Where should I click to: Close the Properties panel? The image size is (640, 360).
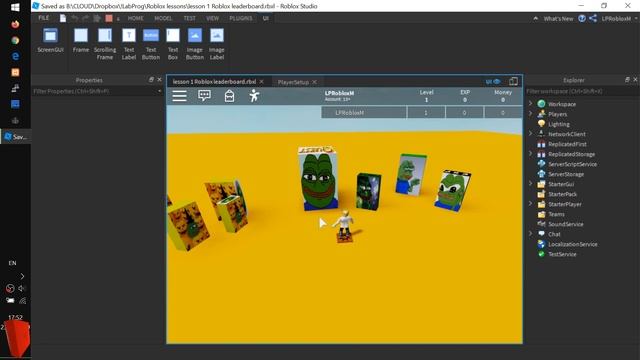tap(159, 80)
